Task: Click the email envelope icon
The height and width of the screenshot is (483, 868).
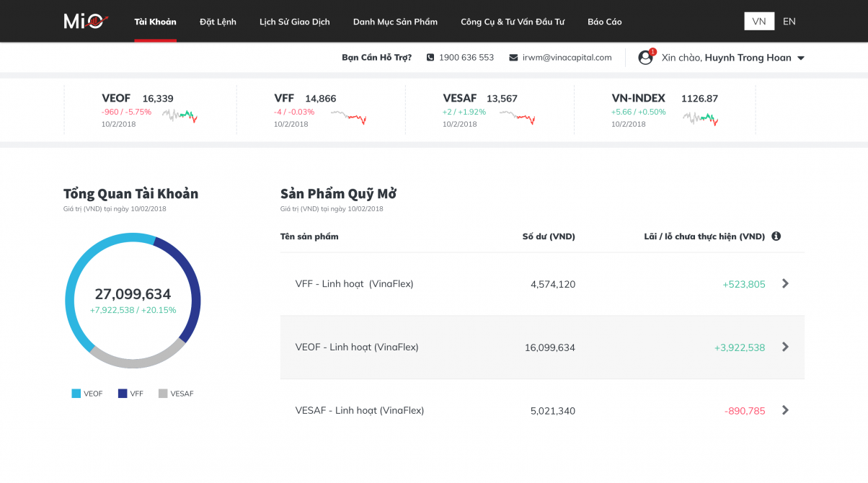Action: coord(513,58)
